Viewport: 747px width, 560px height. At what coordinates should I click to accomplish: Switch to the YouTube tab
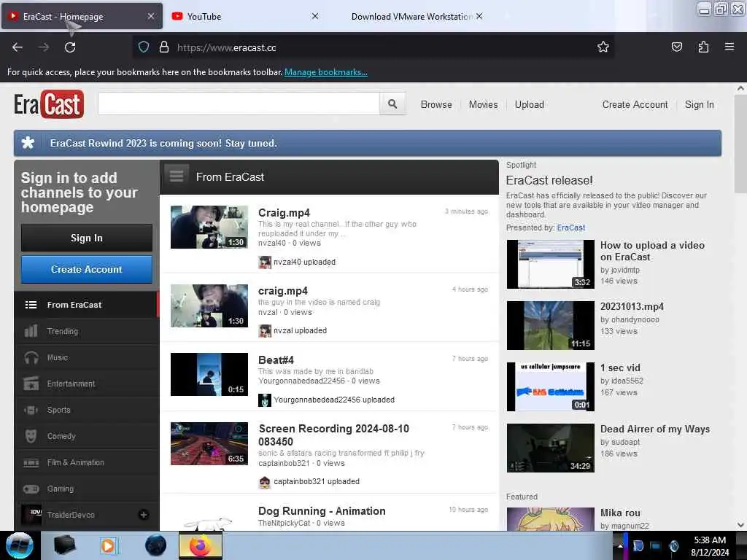tap(245, 16)
